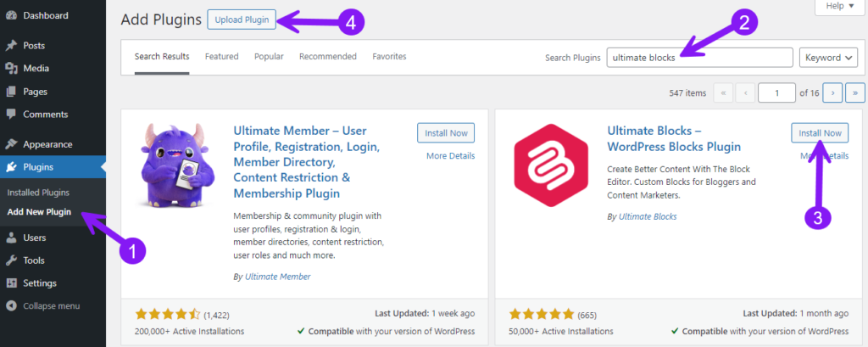
Task: Switch to the Popular tab
Action: pos(269,57)
